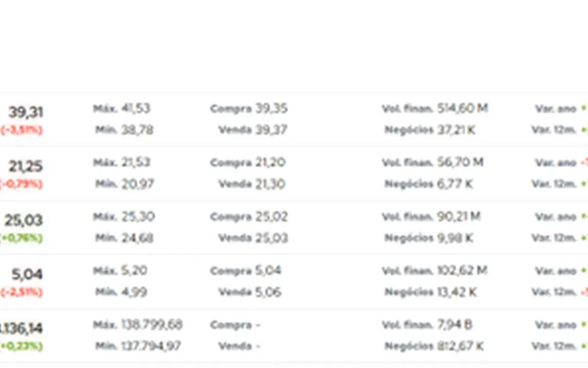Viewport: 588px width, 368px height.
Task: Click the Vol. finan. 7,94 B figure
Action: (x=427, y=325)
